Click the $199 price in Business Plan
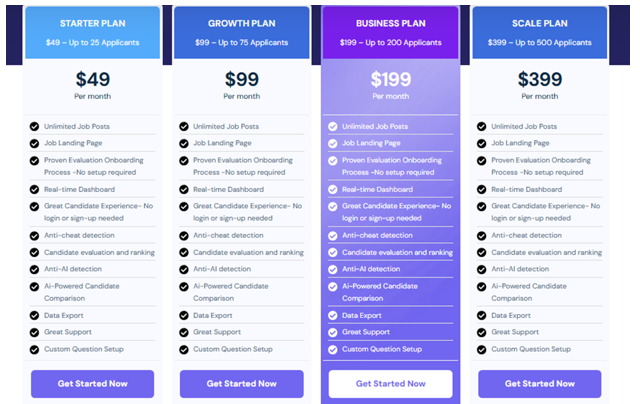Image resolution: width=640 pixels, height=404 pixels. [x=391, y=79]
